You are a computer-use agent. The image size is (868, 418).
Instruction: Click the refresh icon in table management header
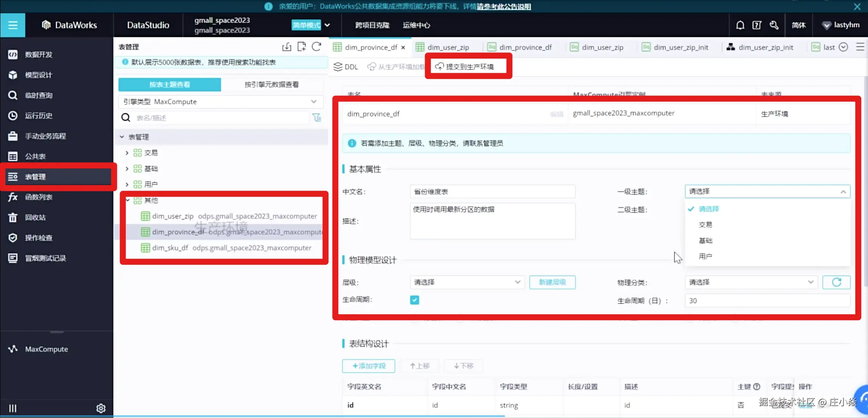[316, 47]
